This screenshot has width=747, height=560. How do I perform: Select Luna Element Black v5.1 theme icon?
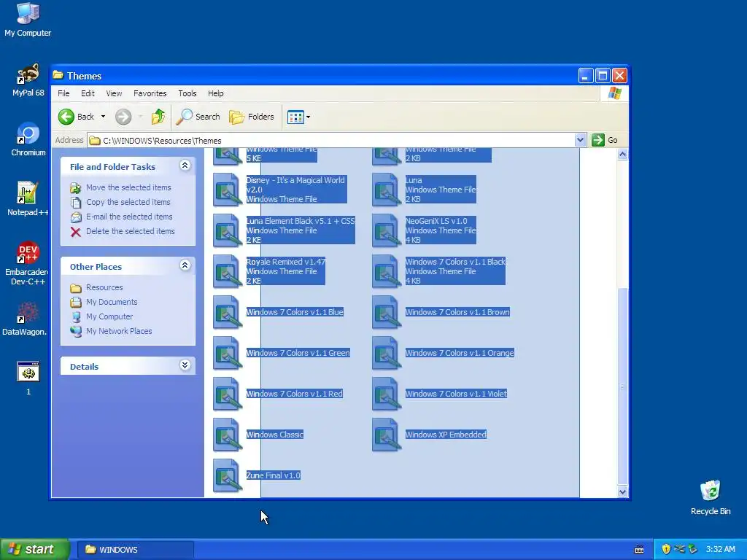(228, 230)
